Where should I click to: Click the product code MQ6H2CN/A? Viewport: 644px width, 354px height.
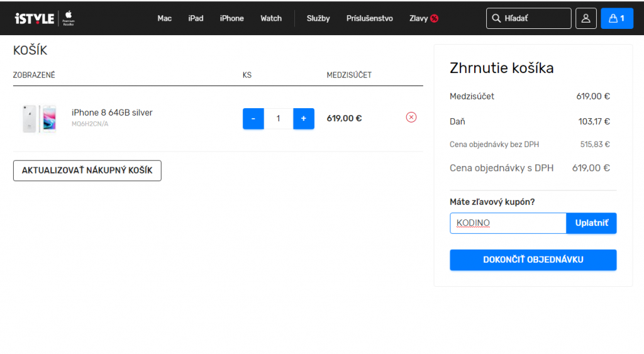pyautogui.click(x=90, y=124)
